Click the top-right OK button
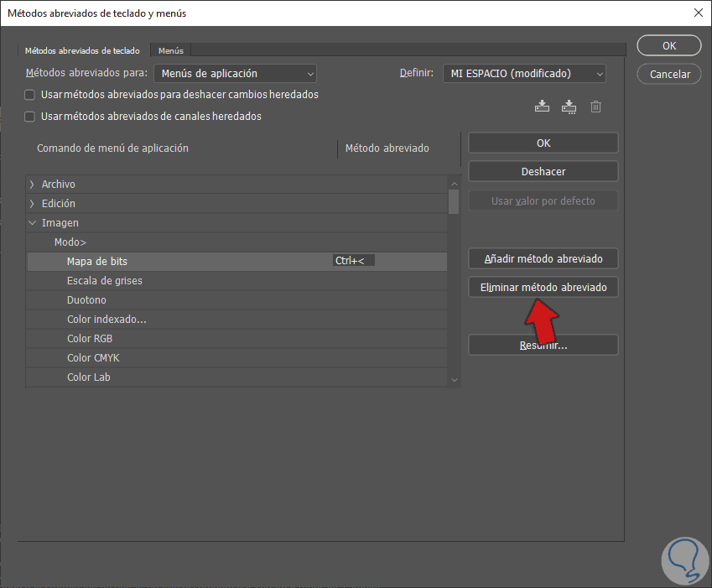 pyautogui.click(x=669, y=46)
